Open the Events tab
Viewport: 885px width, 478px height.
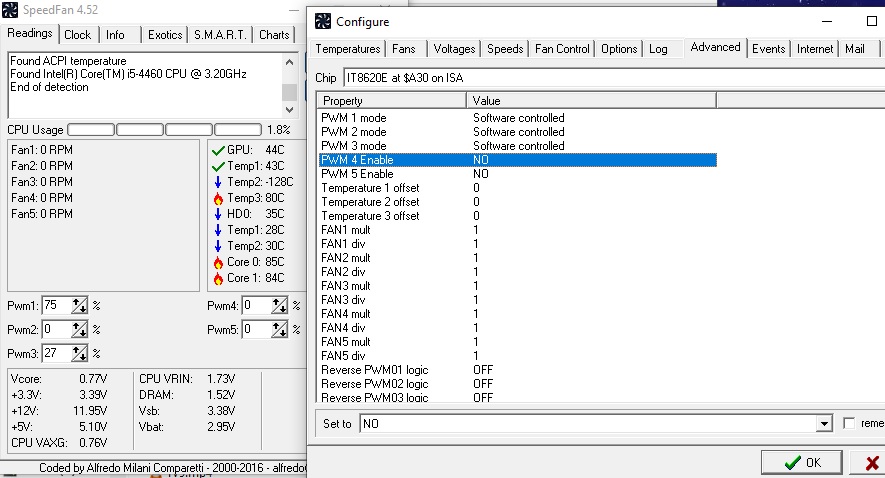[768, 49]
